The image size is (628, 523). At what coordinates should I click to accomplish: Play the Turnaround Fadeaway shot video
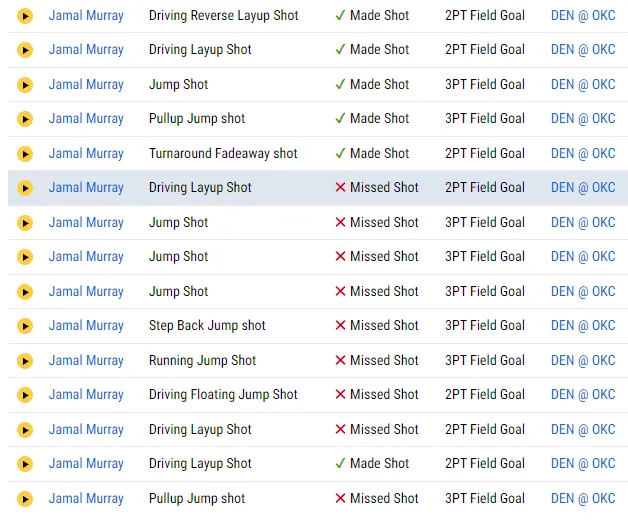point(25,153)
